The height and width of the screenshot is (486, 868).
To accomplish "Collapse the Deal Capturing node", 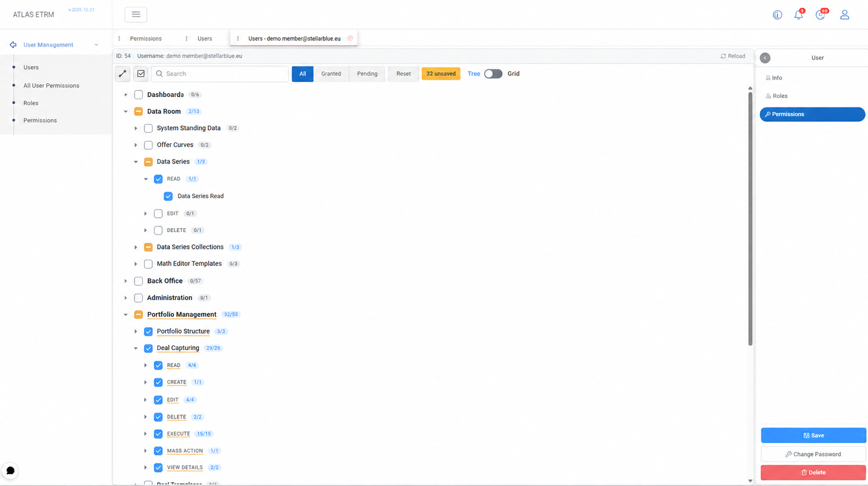I will pyautogui.click(x=136, y=348).
